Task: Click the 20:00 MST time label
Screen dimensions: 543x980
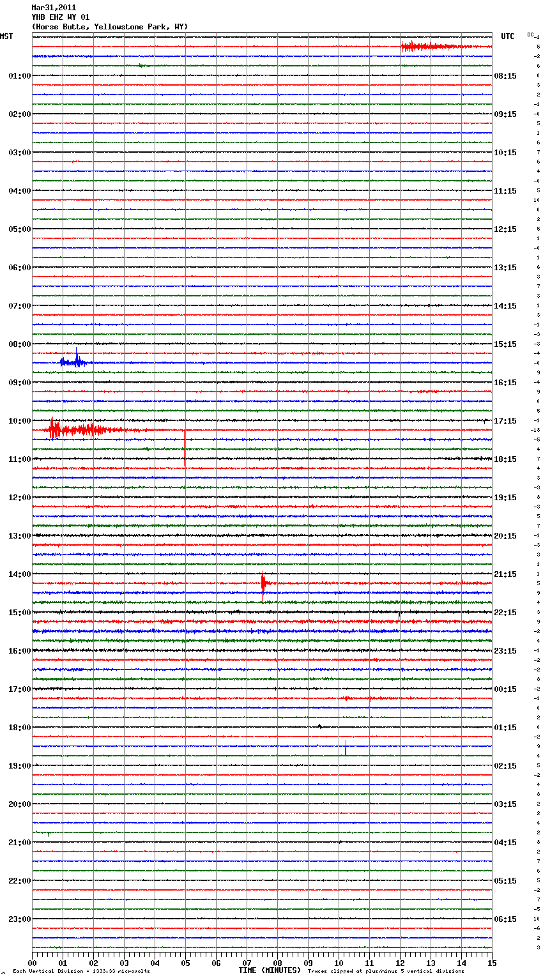Action: point(20,804)
